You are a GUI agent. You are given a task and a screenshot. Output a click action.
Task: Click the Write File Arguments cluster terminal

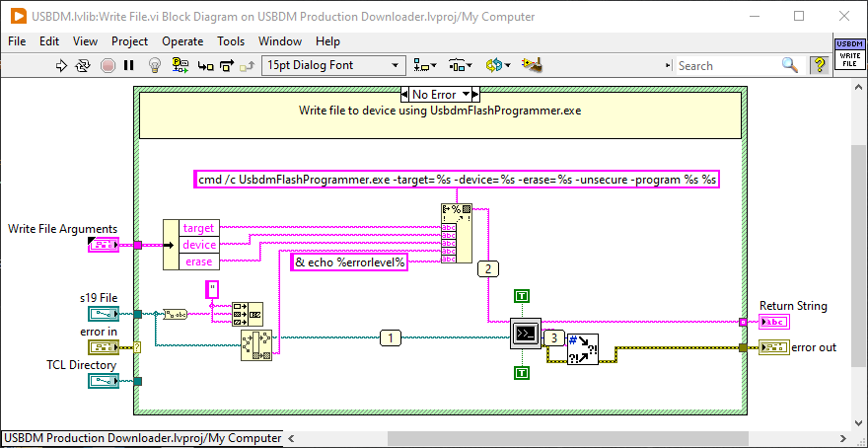click(104, 244)
